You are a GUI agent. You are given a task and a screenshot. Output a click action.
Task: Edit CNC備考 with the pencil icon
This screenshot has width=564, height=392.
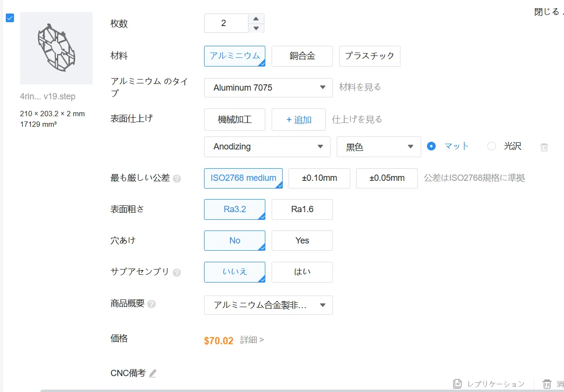[153, 373]
